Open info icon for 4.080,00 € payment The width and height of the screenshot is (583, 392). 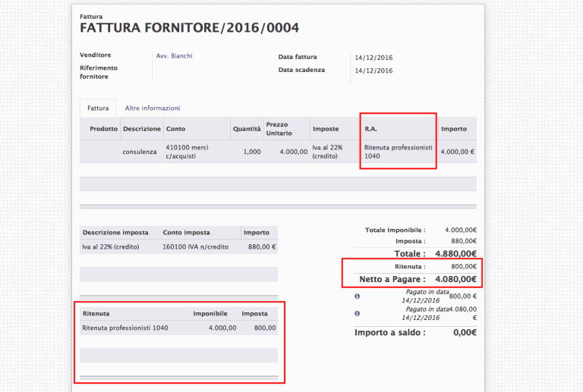tap(357, 314)
